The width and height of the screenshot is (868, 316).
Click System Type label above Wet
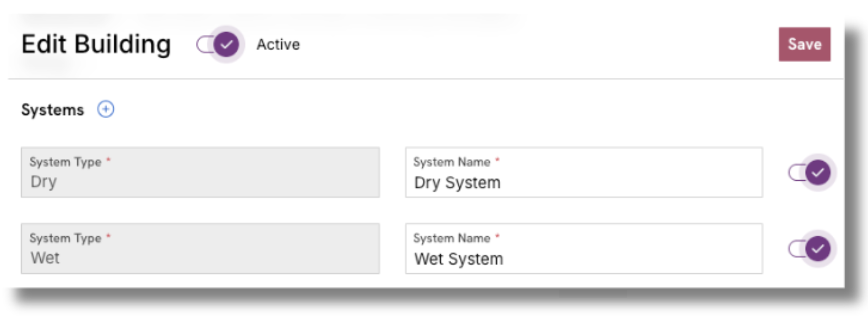pos(65,238)
